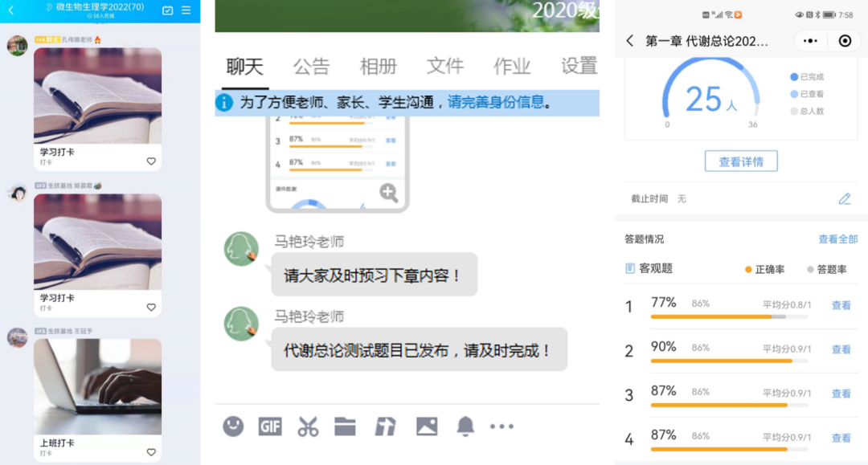Open the folder file icon in chat toolbar
The image size is (868, 465).
click(345, 426)
